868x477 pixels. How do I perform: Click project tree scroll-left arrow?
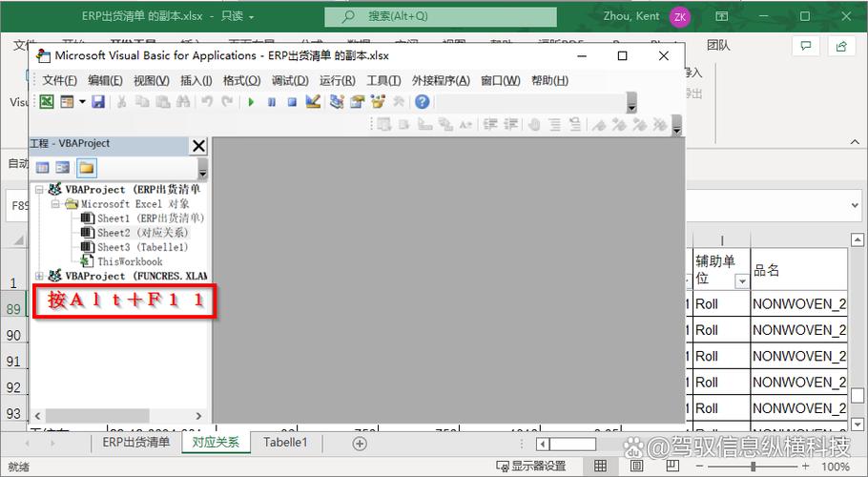click(x=37, y=416)
